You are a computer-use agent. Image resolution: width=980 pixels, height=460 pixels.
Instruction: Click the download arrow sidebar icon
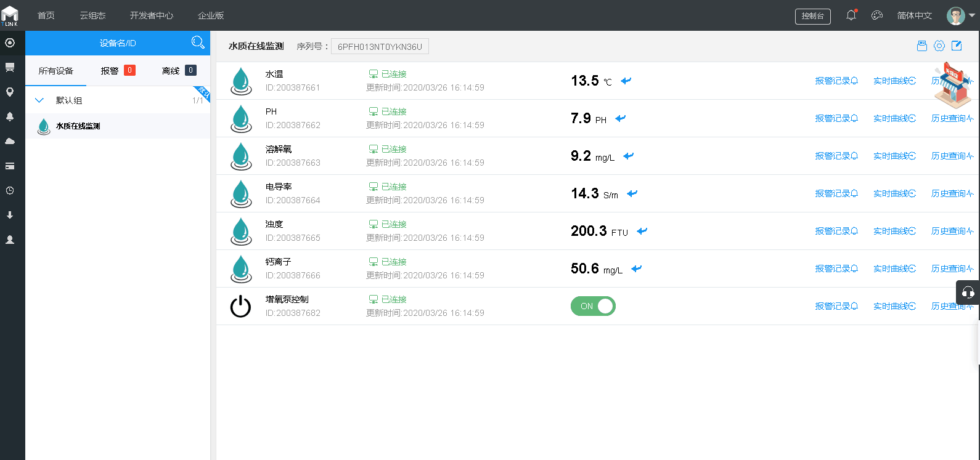[x=10, y=216]
